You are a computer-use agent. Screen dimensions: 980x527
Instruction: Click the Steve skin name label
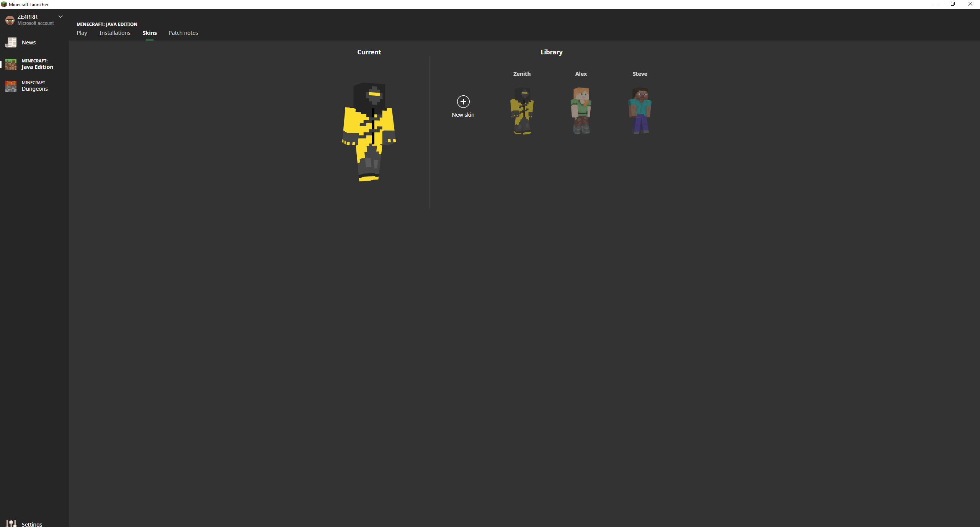pyautogui.click(x=640, y=74)
